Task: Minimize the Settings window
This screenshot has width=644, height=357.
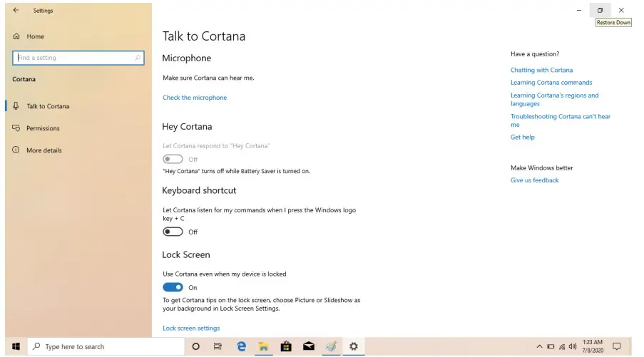Action: click(579, 10)
